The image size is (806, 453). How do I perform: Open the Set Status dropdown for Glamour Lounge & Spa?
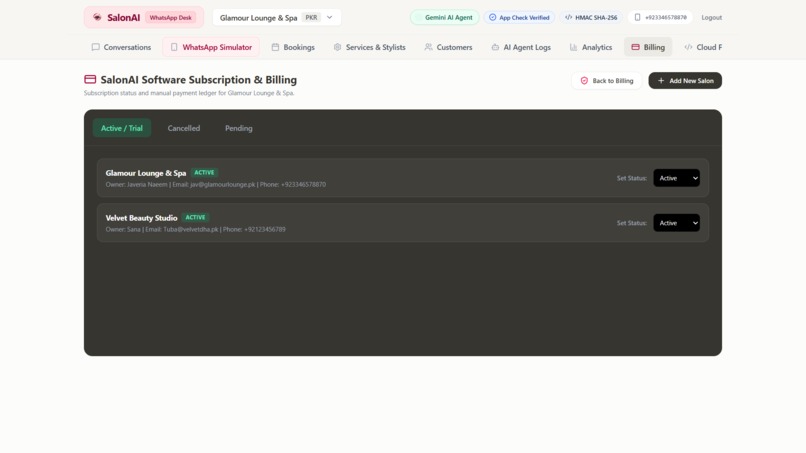(x=676, y=178)
